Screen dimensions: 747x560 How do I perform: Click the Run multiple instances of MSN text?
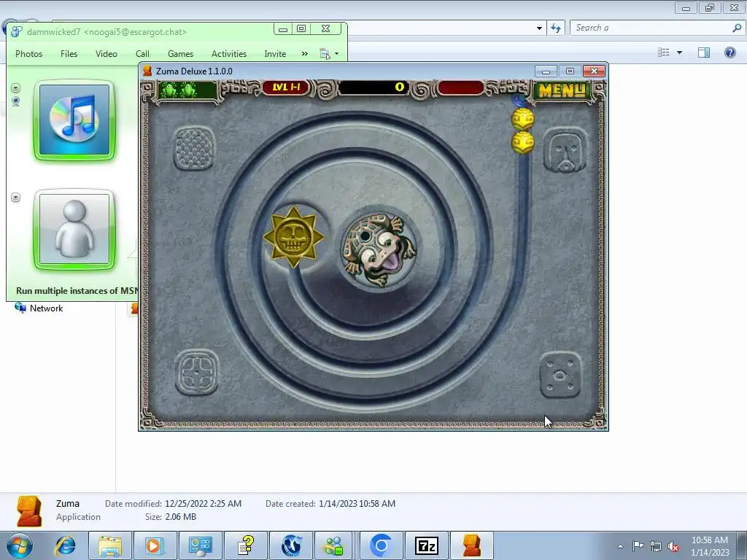tap(76, 290)
